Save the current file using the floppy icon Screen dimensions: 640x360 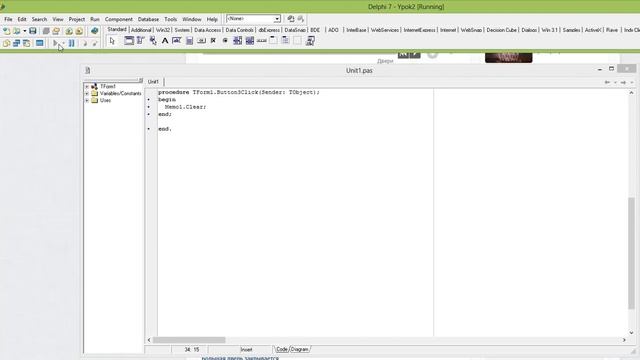click(x=33, y=31)
